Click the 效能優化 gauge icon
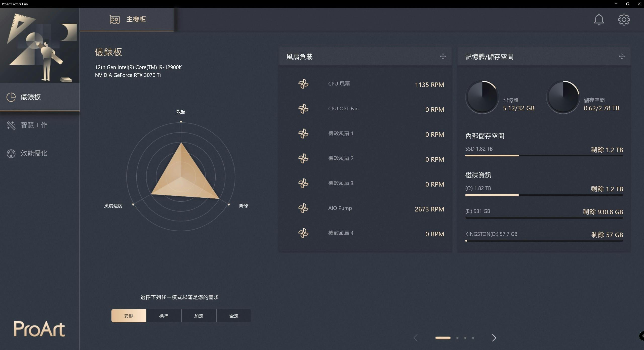Image resolution: width=644 pixels, height=350 pixels. click(11, 153)
